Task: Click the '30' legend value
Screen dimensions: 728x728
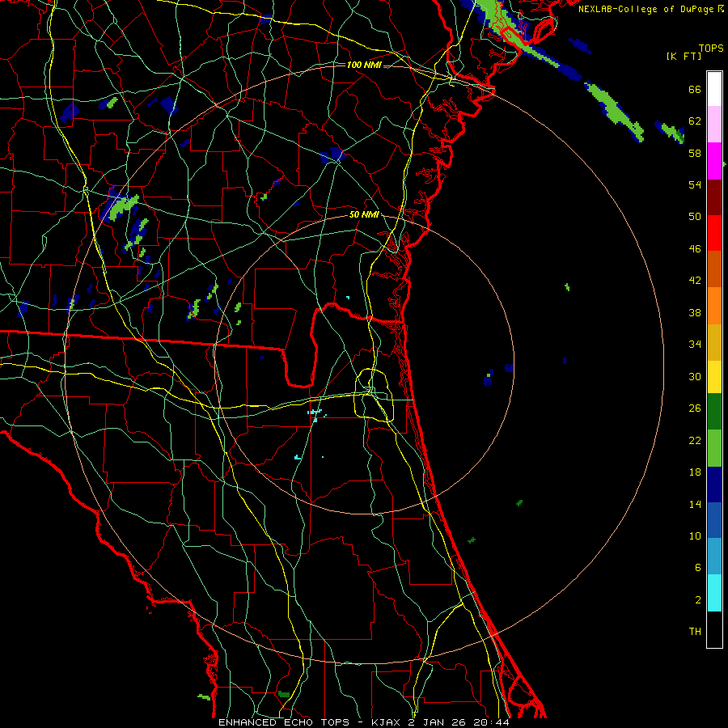Action: pos(695,376)
